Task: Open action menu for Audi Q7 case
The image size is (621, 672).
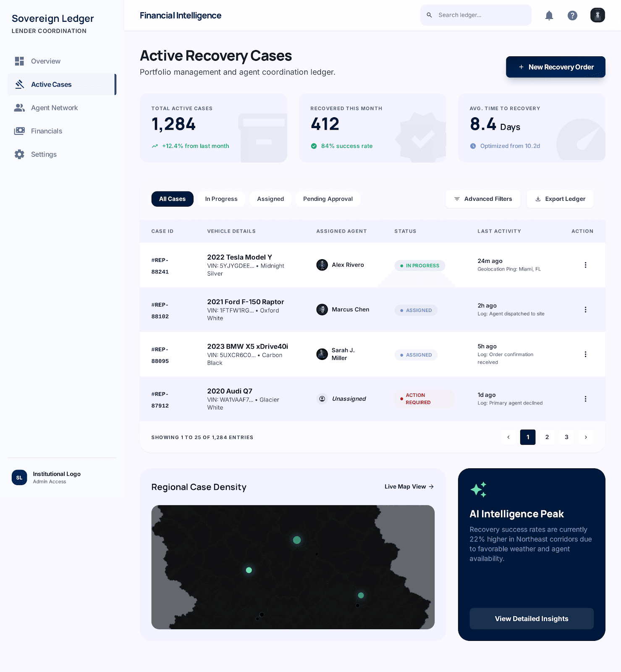Action: click(x=585, y=399)
